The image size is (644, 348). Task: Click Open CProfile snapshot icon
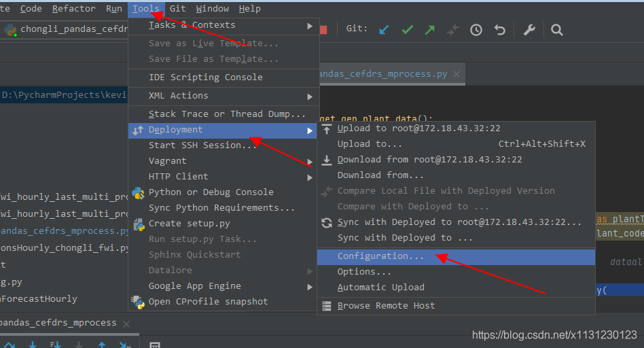tap(138, 302)
